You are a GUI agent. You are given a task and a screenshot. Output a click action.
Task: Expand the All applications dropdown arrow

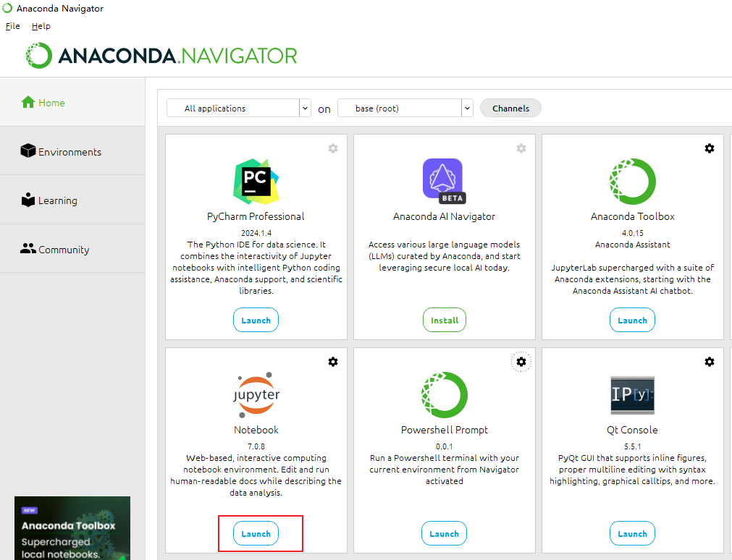305,109
